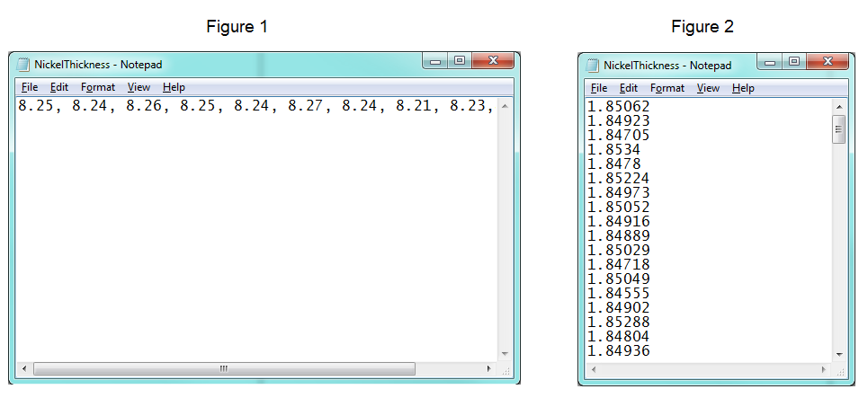Minimize the Figure 2 Notepad window
The image size is (868, 398).
point(770,61)
